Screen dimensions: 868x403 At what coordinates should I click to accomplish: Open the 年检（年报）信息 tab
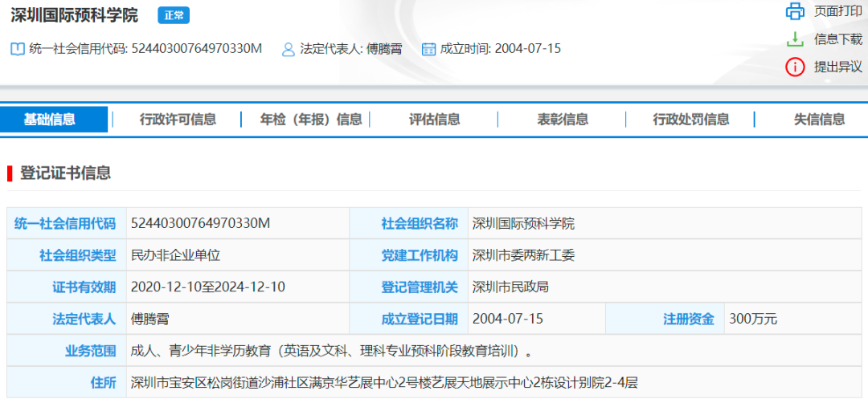[311, 120]
